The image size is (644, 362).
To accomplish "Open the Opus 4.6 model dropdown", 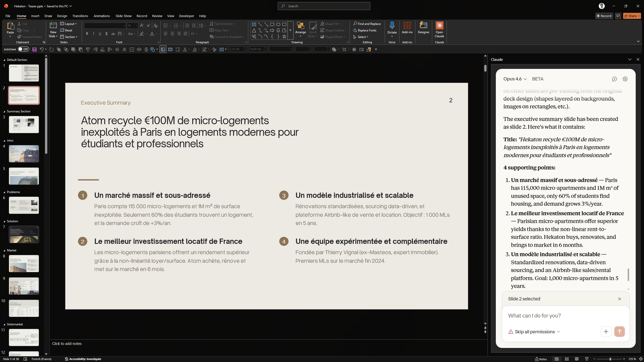I will pyautogui.click(x=515, y=79).
